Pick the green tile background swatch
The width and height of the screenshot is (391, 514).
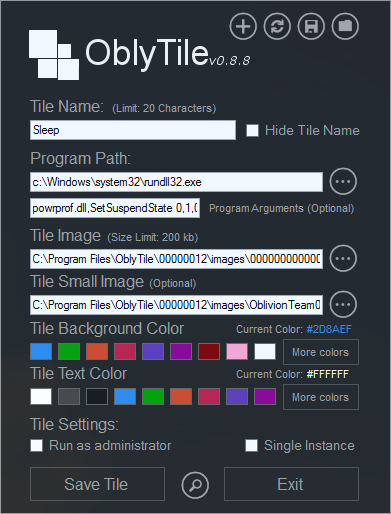point(69,352)
